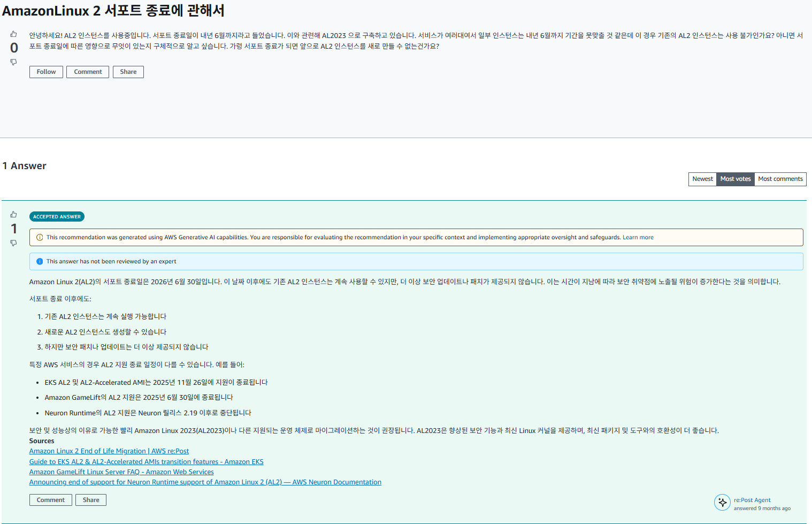Comment on the accepted answer
The image size is (812, 524).
(x=51, y=500)
